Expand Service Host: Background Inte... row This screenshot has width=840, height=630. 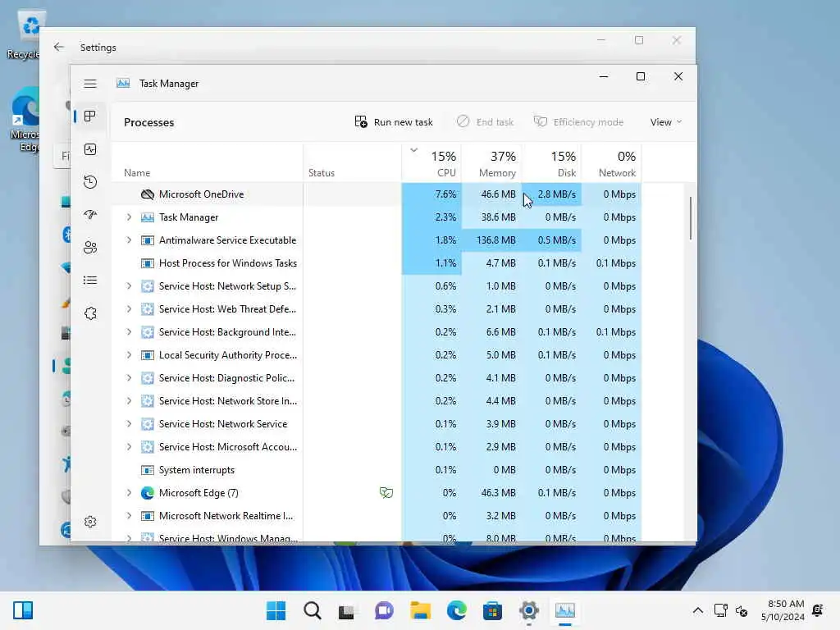pos(129,332)
